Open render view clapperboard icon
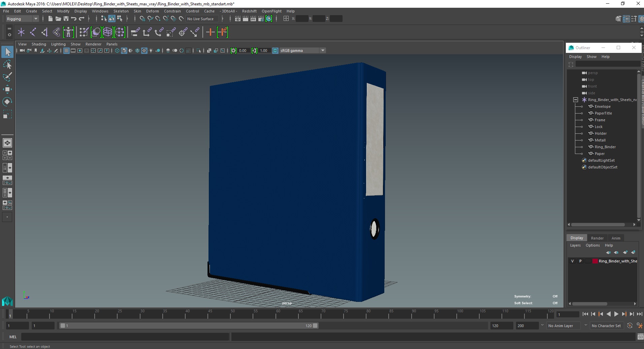 point(238,19)
